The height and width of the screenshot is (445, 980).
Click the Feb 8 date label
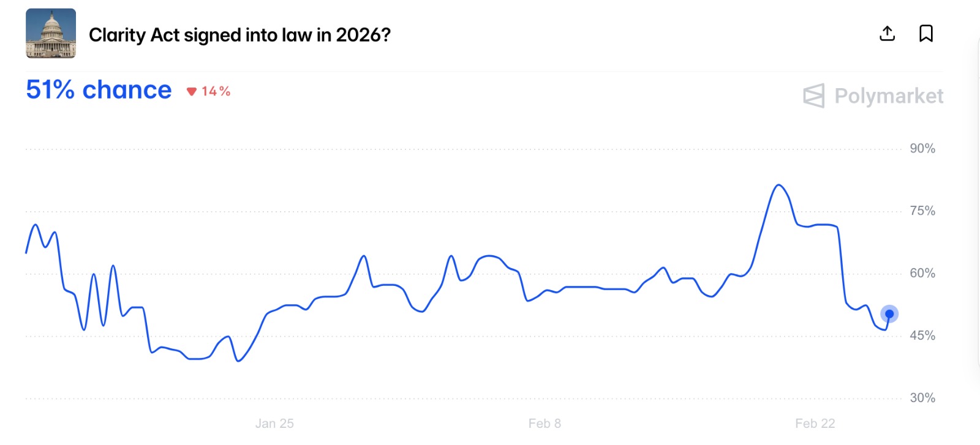[545, 423]
